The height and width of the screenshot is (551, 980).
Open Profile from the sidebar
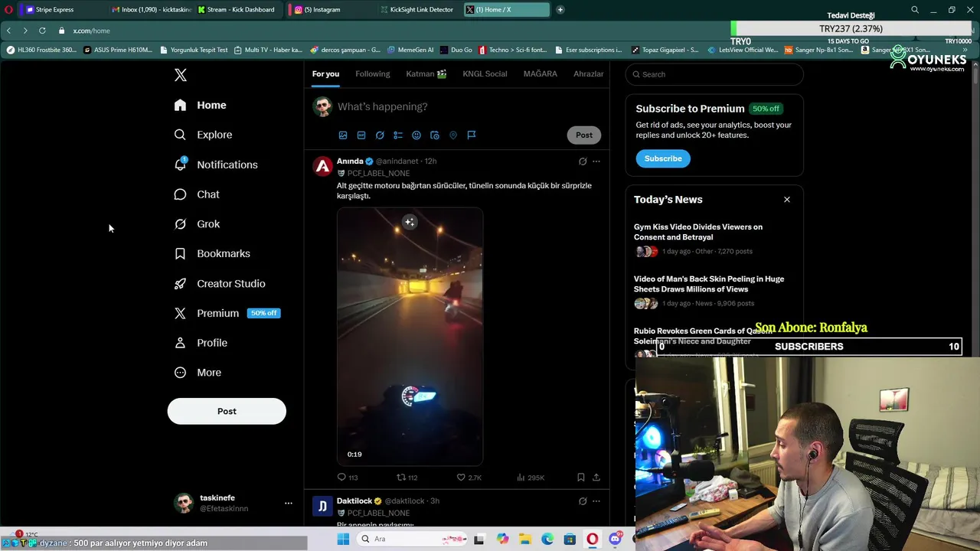(201, 343)
